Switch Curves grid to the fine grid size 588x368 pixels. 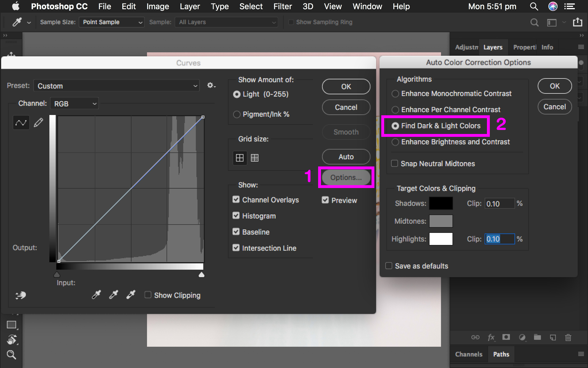tap(255, 158)
